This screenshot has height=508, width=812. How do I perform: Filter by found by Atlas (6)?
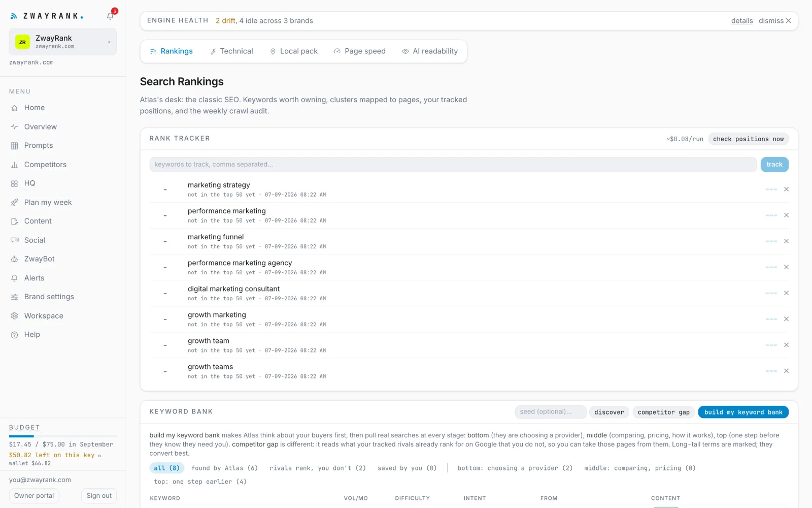point(224,468)
